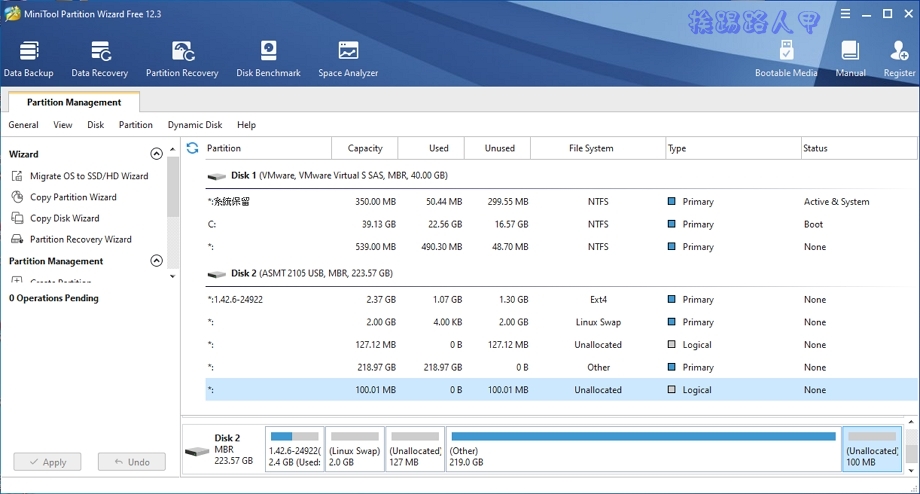Collapse the Wizard section

(x=156, y=154)
